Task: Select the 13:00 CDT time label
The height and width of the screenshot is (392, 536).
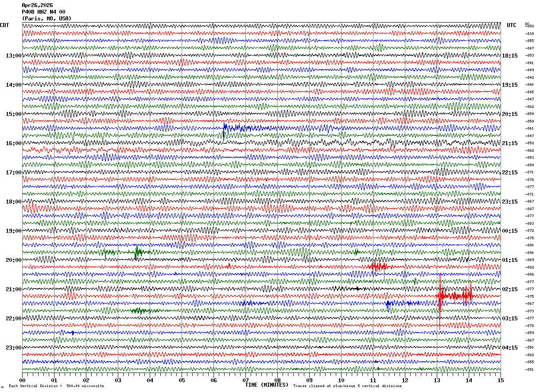Action: tap(14, 56)
